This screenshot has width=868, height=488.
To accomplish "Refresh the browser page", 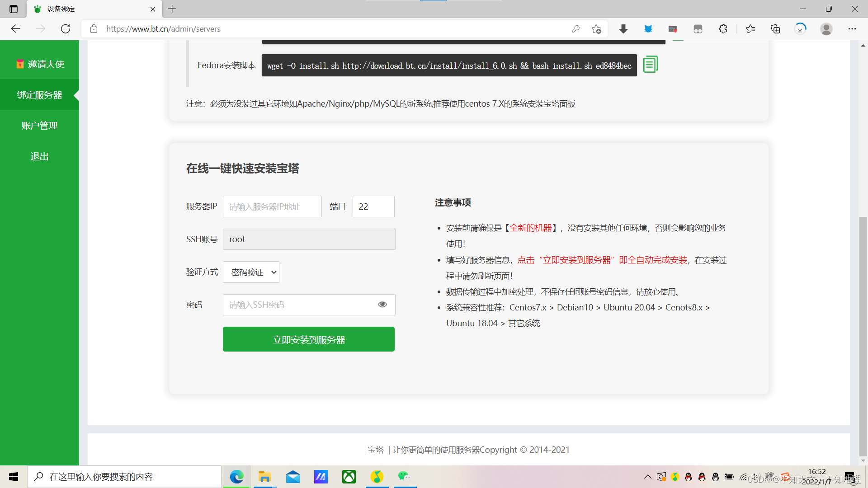I will (x=66, y=29).
